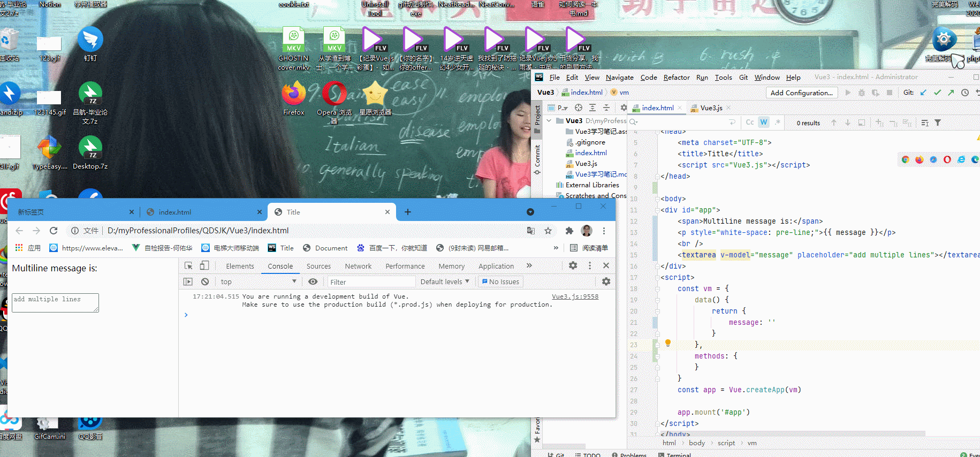Toggle Regex option in find bar

pos(778,123)
